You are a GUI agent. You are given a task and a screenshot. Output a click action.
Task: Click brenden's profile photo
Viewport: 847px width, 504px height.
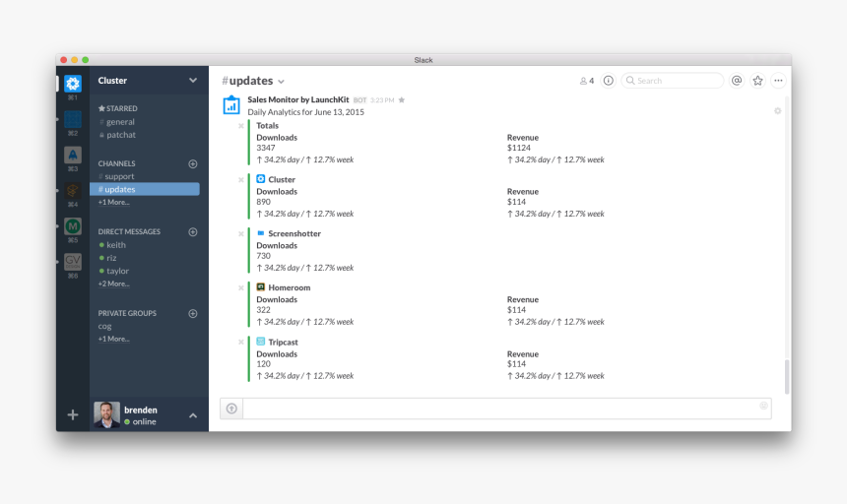[x=107, y=414]
